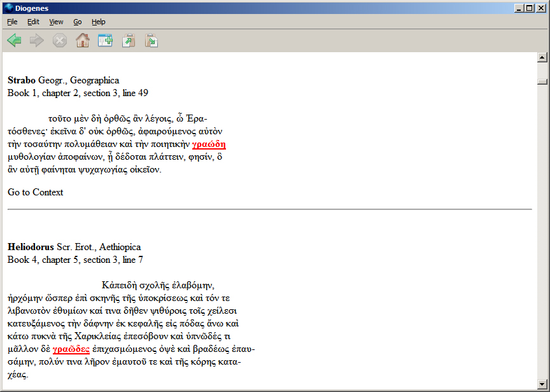Click the grey Forward arrow icon
The width and height of the screenshot is (550, 392).
[x=37, y=41]
